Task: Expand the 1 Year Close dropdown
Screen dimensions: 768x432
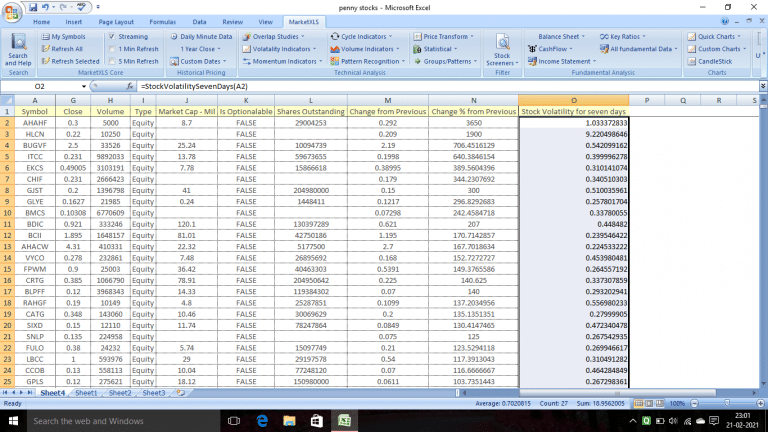Action: [200, 49]
